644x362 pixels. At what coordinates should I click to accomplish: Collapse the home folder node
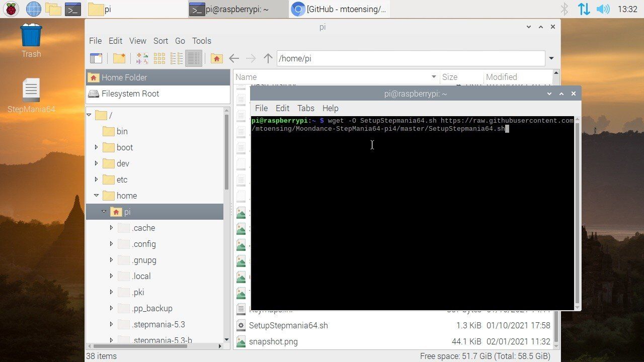(96, 196)
